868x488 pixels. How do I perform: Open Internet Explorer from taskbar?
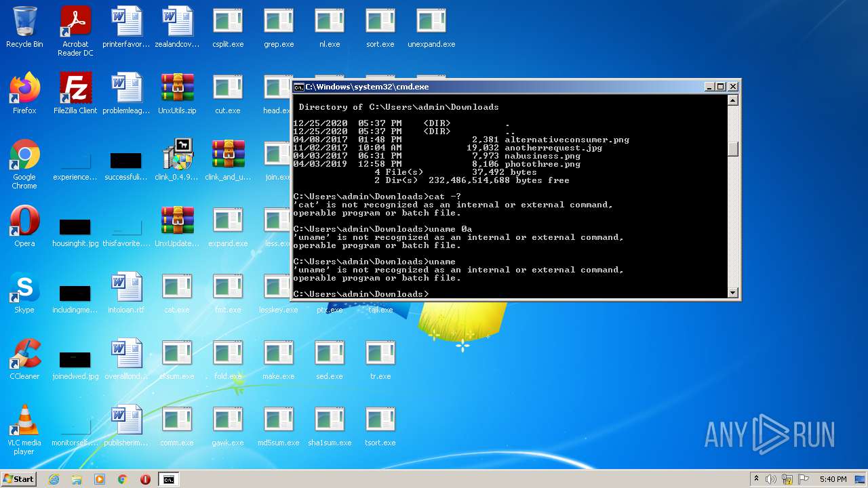click(x=54, y=479)
